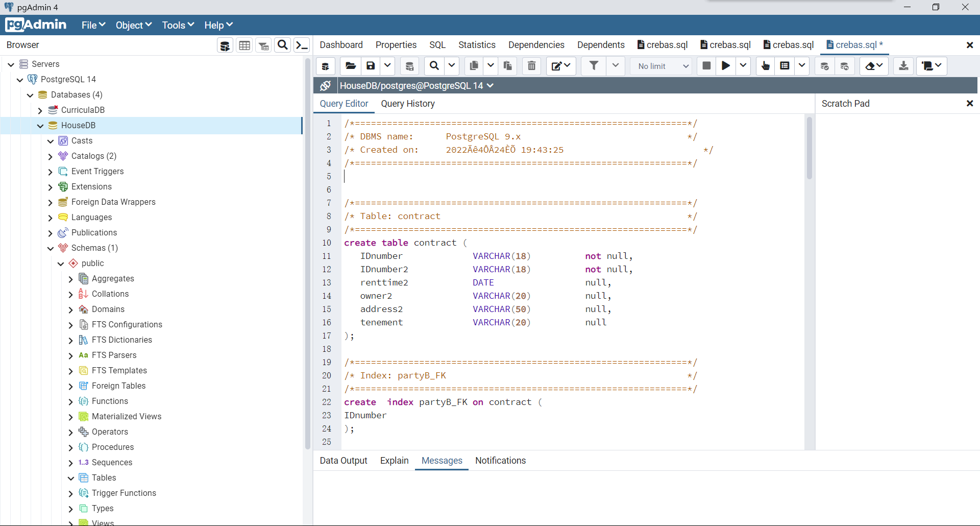Click the query editor vertical scrollbar
Viewport: 980px width, 526px height.
point(809,148)
